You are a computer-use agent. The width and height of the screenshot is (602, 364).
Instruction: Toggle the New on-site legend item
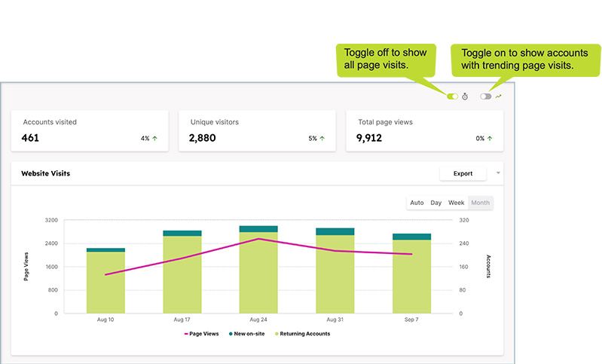(x=247, y=334)
